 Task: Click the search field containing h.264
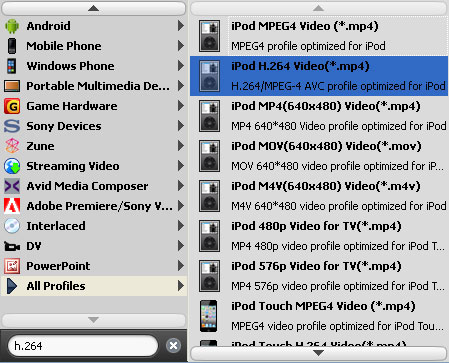[x=83, y=346]
